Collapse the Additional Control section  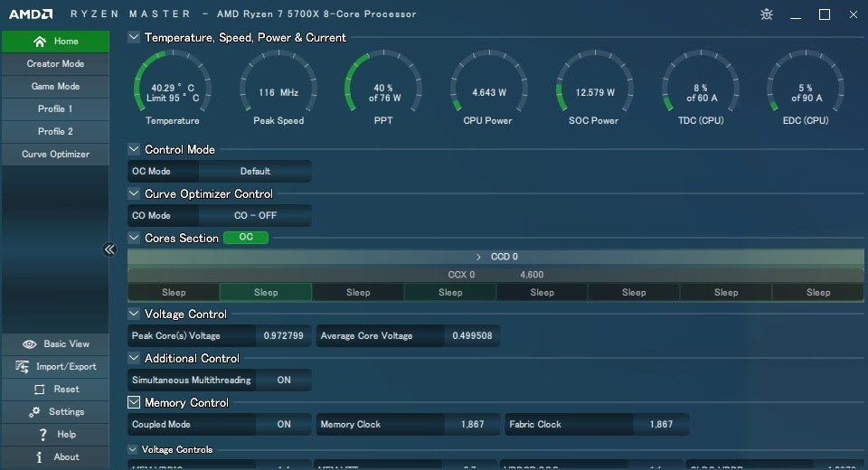134,358
